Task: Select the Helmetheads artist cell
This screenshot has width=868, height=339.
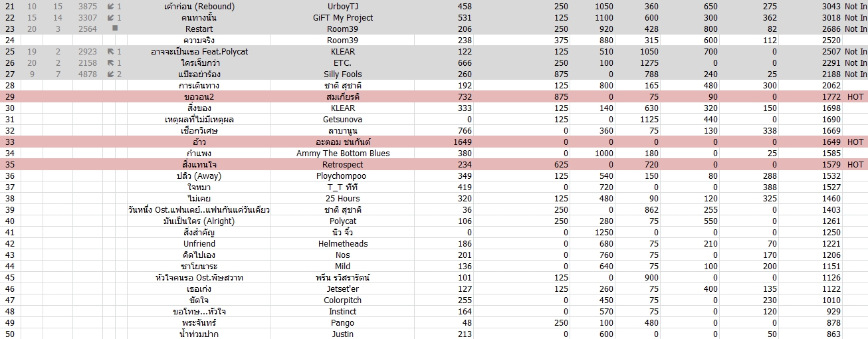Action: (342, 243)
